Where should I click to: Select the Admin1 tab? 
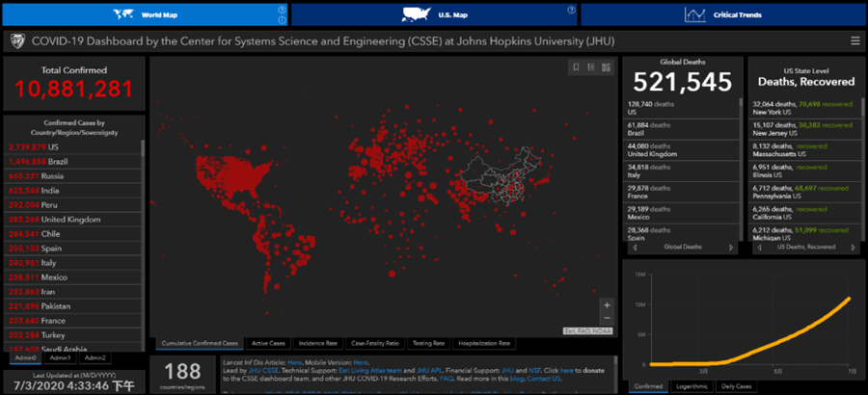point(60,358)
